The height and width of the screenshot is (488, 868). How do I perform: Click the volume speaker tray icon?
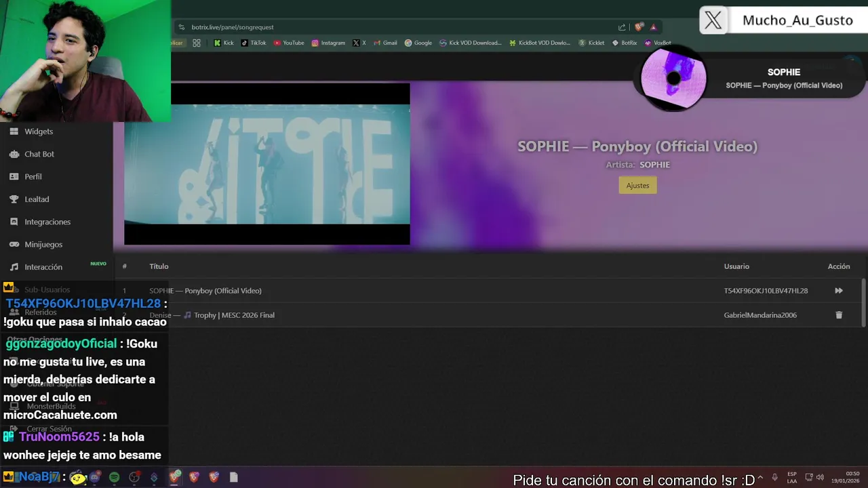coord(821,477)
